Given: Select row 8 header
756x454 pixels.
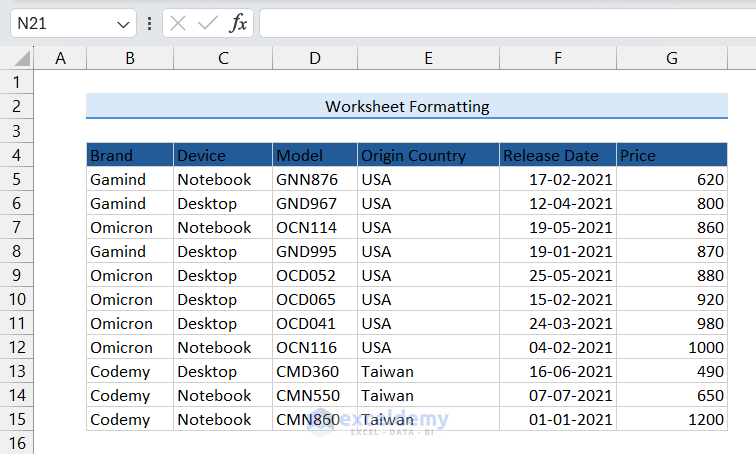Looking at the screenshot, I should (16, 251).
